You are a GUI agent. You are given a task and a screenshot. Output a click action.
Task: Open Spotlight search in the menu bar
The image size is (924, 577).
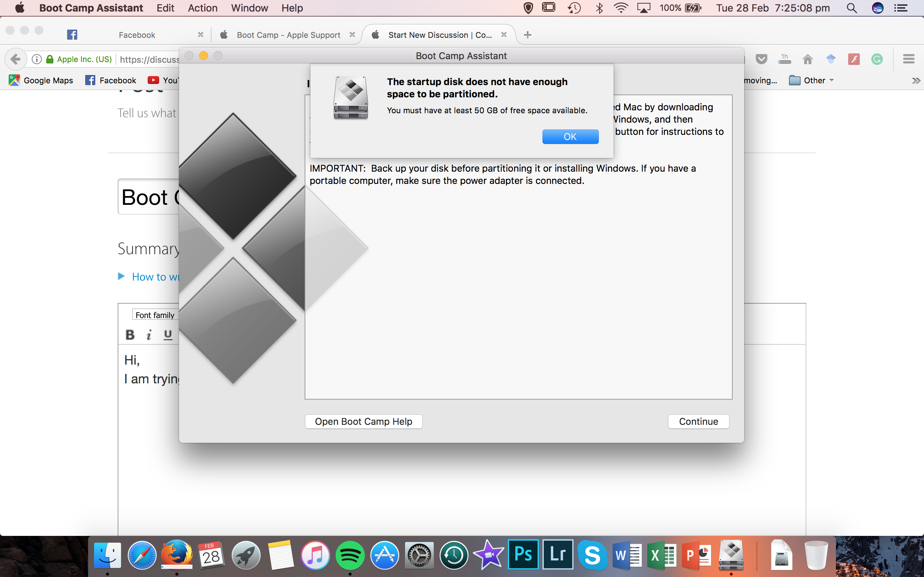(x=852, y=8)
